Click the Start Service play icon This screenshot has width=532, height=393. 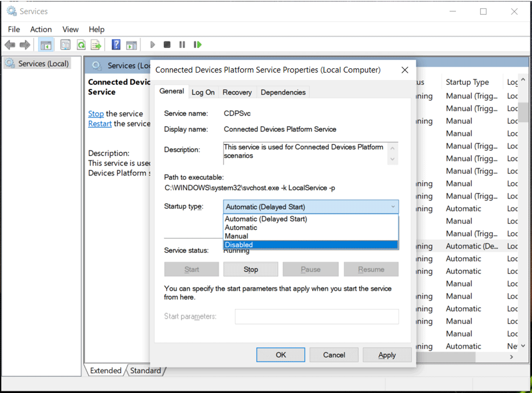[x=152, y=45]
